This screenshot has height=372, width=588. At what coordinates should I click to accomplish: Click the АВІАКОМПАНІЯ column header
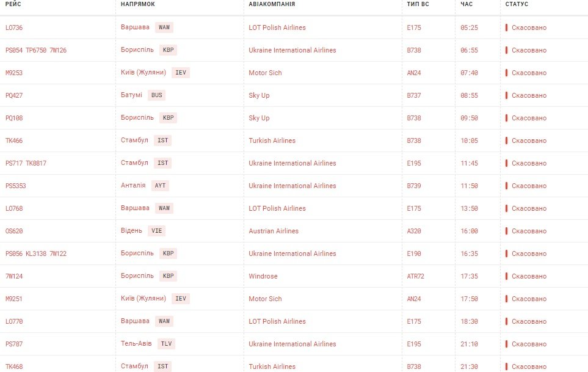[x=272, y=4]
